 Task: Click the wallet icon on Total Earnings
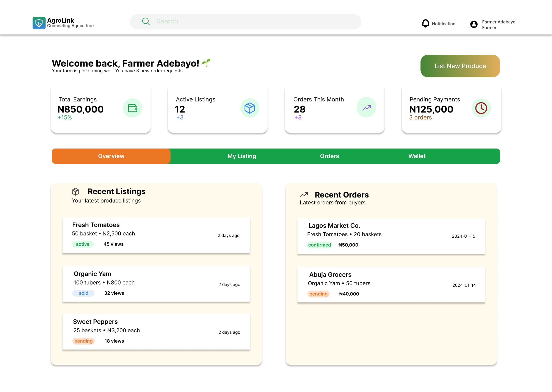click(x=132, y=108)
